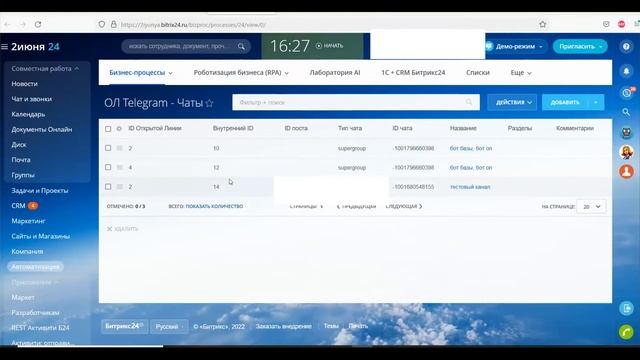The image size is (640, 360).
Task: Check the row with internal ID 12
Action: click(108, 167)
